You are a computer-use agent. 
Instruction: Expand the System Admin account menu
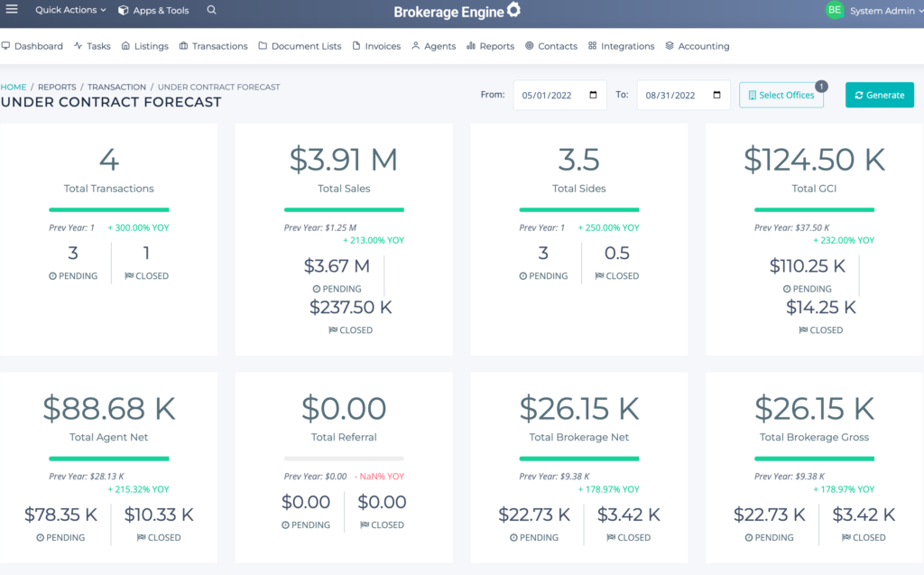coord(880,12)
